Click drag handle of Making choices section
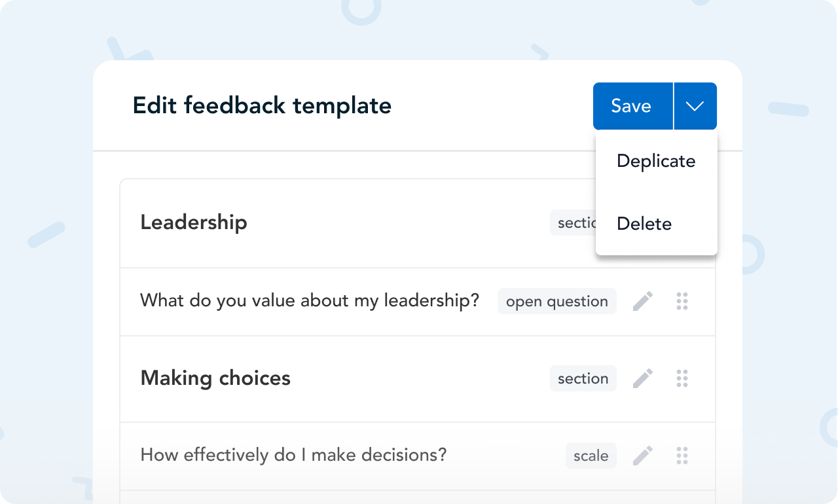838x504 pixels. point(682,378)
